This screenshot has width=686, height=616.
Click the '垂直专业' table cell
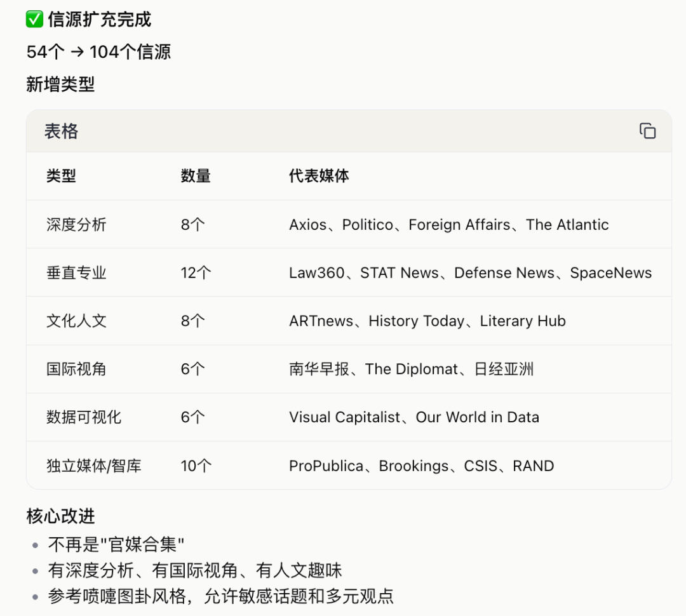coord(76,272)
